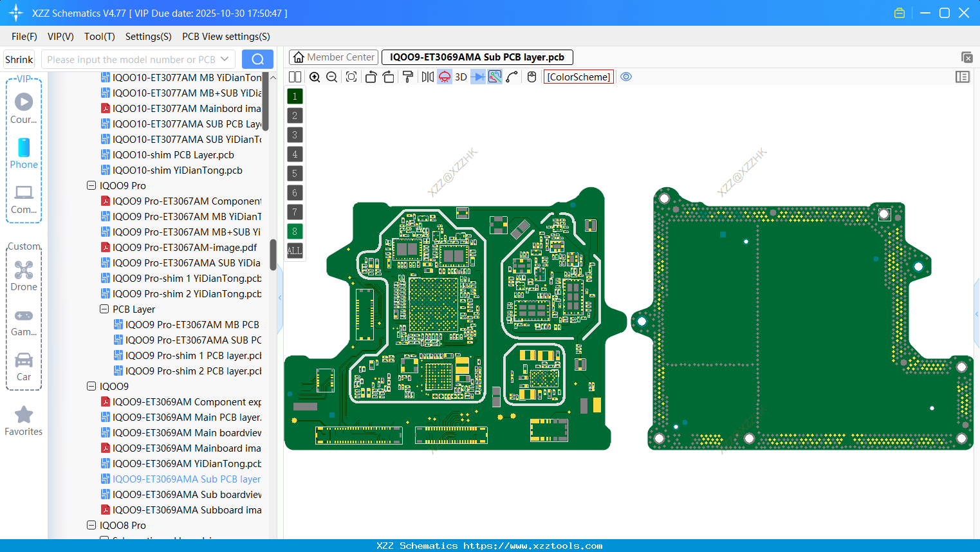Expand the IQOO8 Pro tree node

tap(91, 525)
